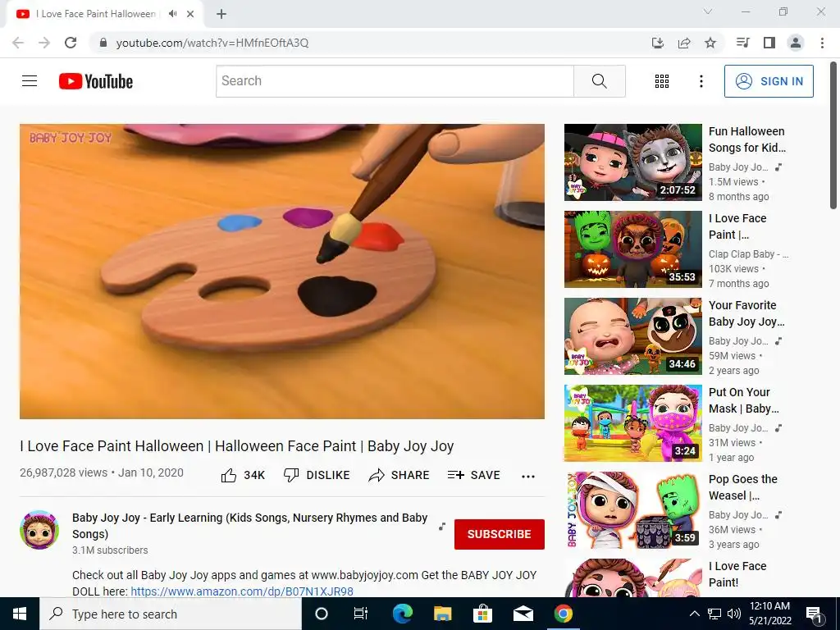
Task: Open Put On Your Mask thumbnail
Action: click(632, 423)
